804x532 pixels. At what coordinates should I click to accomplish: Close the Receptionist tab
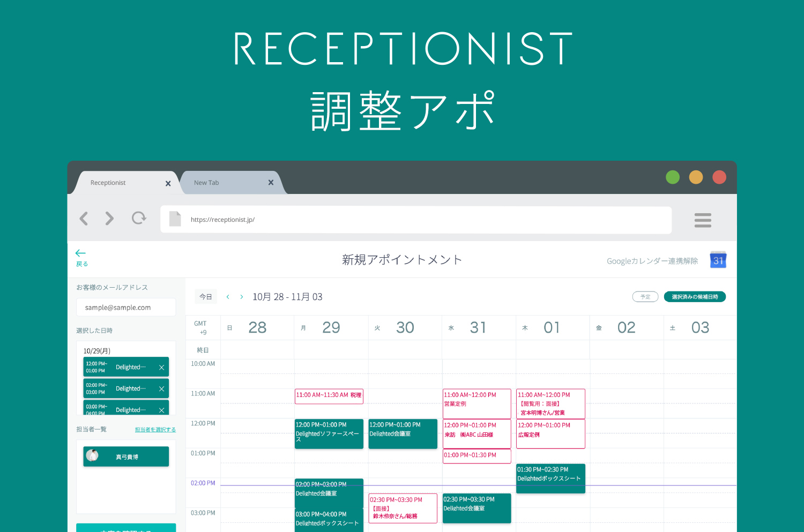point(168,183)
